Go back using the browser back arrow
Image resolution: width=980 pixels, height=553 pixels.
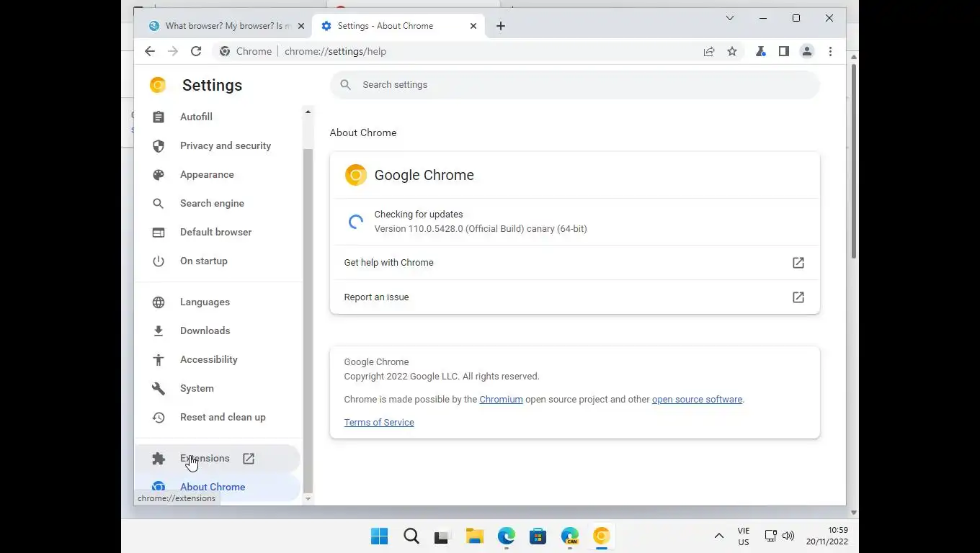[x=149, y=51]
